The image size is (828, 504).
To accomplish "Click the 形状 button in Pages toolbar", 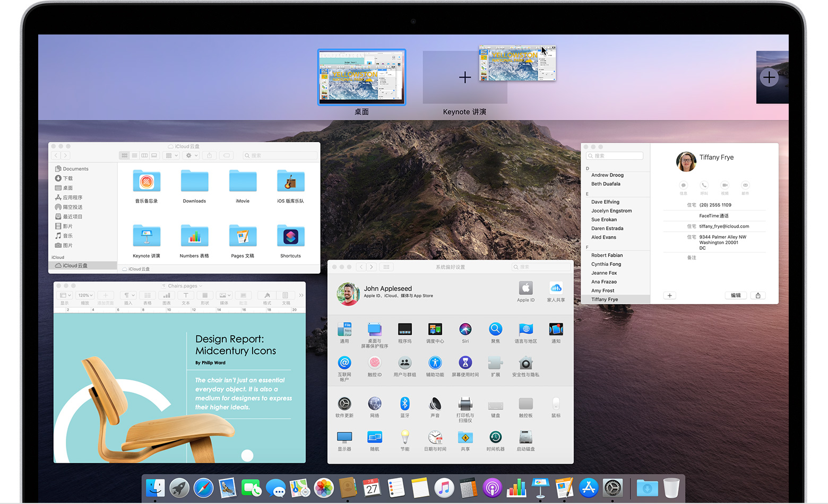I will 205,296.
